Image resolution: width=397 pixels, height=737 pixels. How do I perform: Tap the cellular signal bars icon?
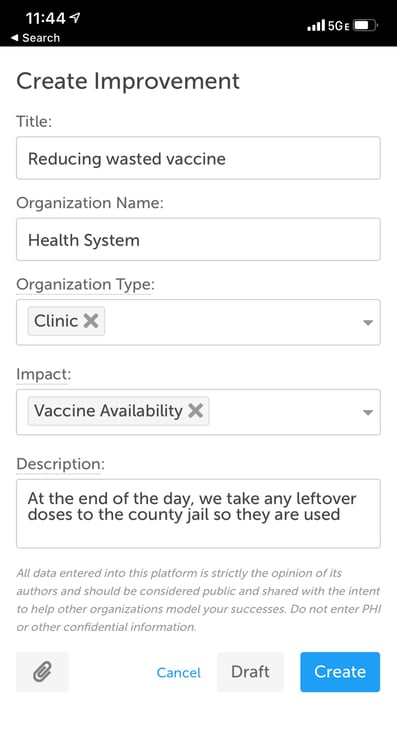click(x=316, y=25)
